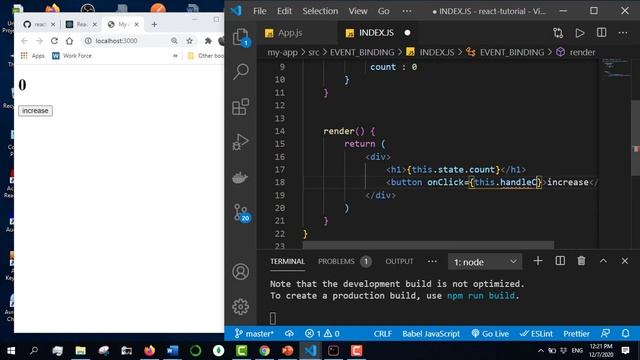The width and height of the screenshot is (640, 360).
Task: Click EVENT_BINDING folder in breadcrumb
Action: tap(362, 52)
